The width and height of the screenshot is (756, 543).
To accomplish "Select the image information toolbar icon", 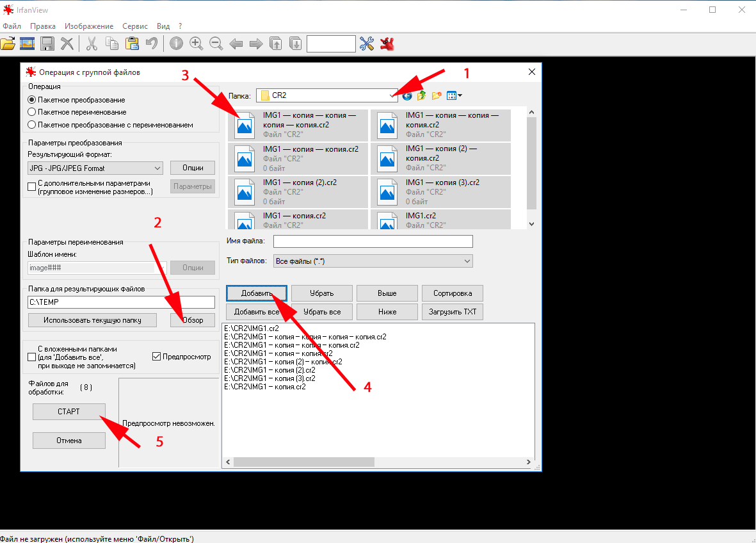I will pos(177,44).
